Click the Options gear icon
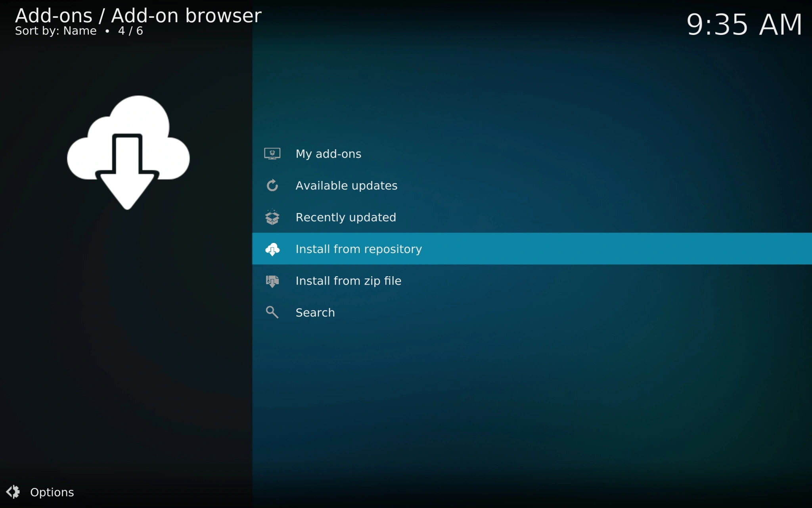The height and width of the screenshot is (508, 812). pyautogui.click(x=13, y=492)
